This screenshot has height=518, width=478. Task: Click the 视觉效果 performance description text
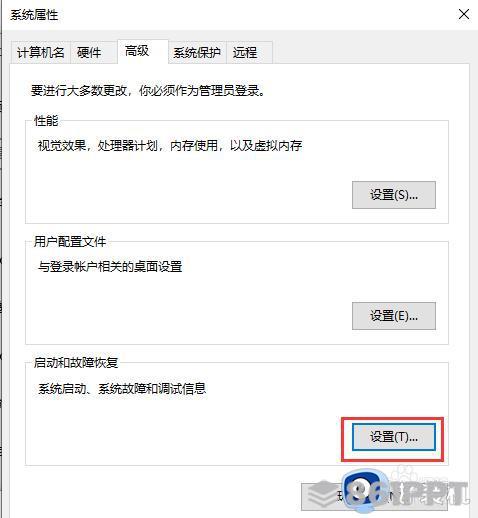click(170, 145)
